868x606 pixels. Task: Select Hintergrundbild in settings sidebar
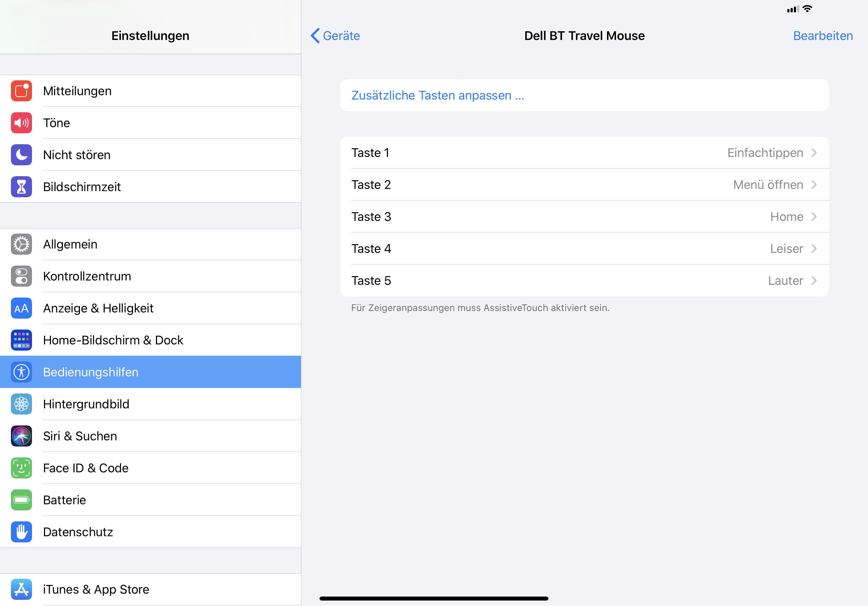point(86,404)
